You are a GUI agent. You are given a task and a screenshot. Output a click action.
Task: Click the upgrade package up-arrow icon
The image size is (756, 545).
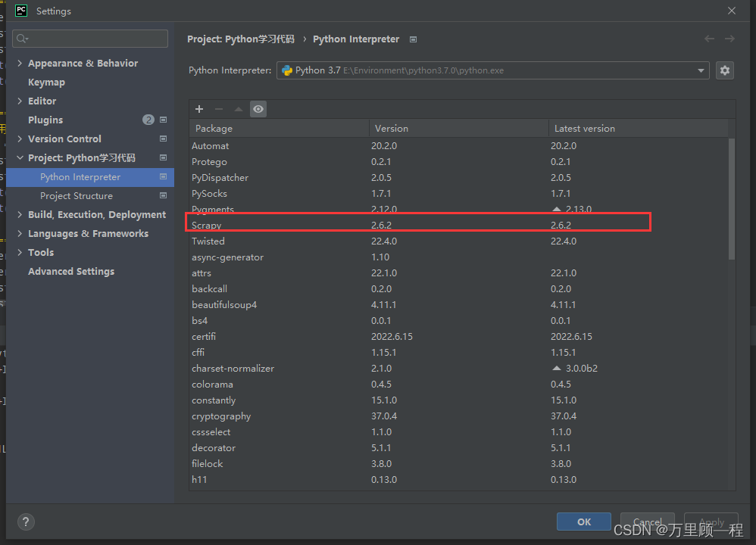point(238,109)
